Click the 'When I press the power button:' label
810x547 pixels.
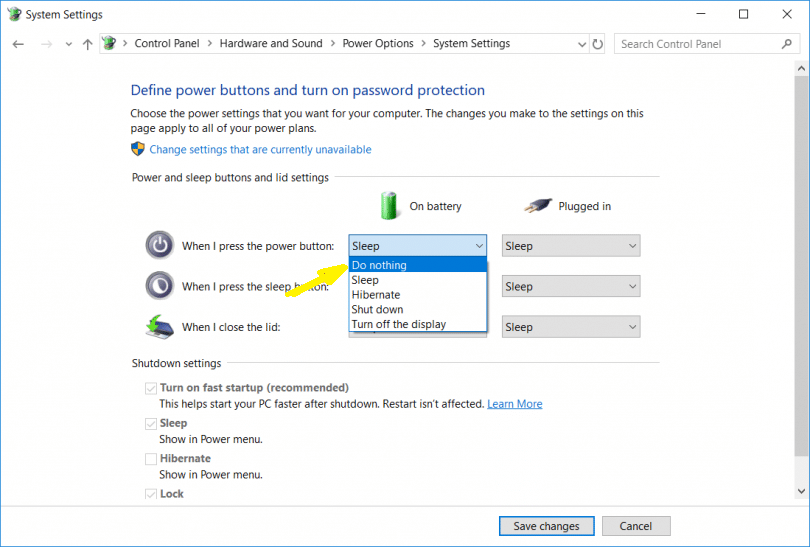[258, 246]
